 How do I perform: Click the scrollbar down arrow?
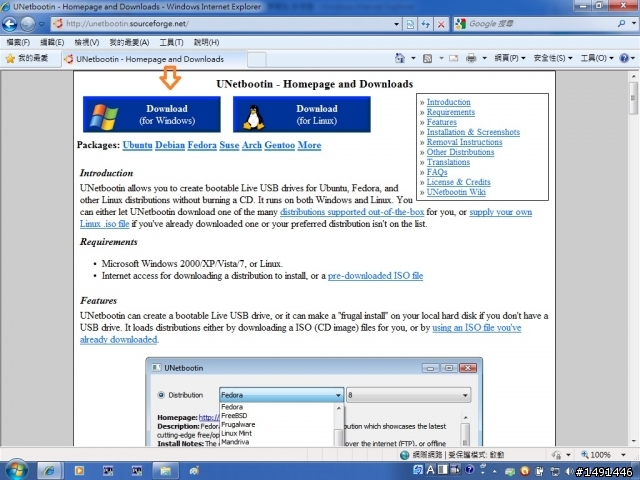pos(633,441)
